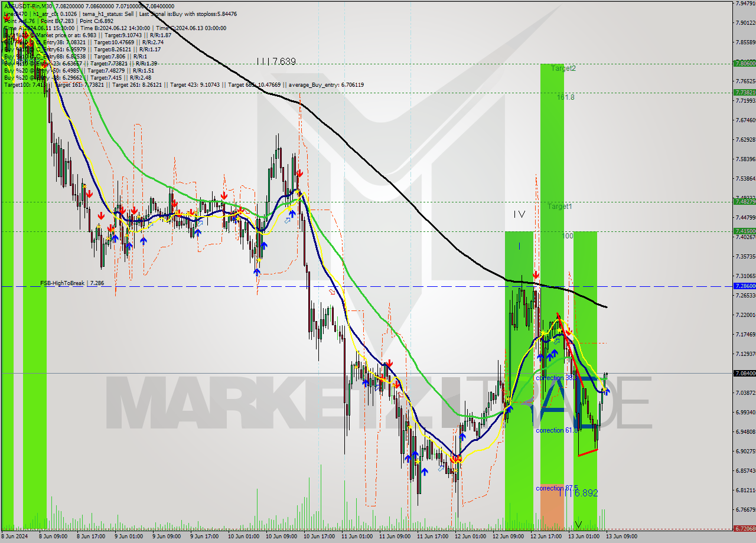Click the '11 Jun 01:00' time axis label

coord(356,537)
